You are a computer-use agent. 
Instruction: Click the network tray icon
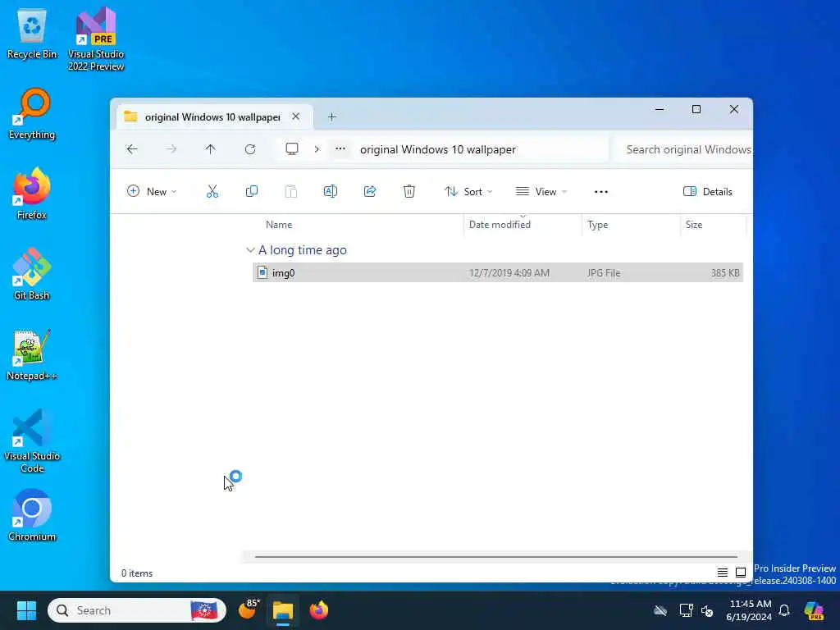pyautogui.click(x=686, y=610)
